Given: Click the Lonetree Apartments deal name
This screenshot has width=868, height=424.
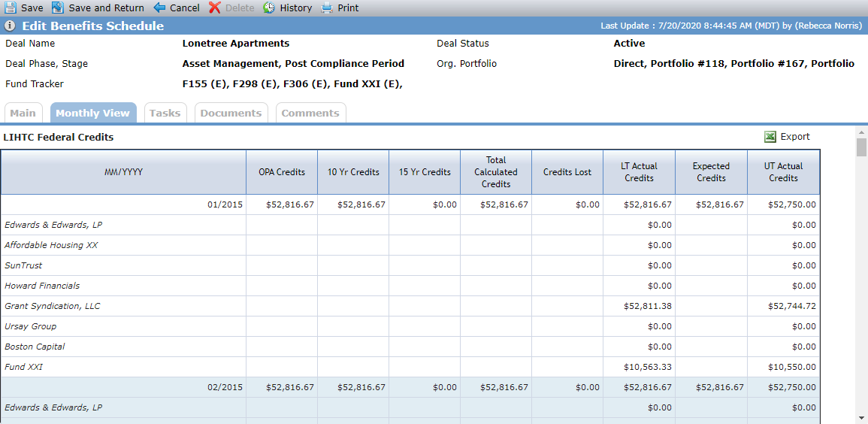Looking at the screenshot, I should click(x=236, y=43).
